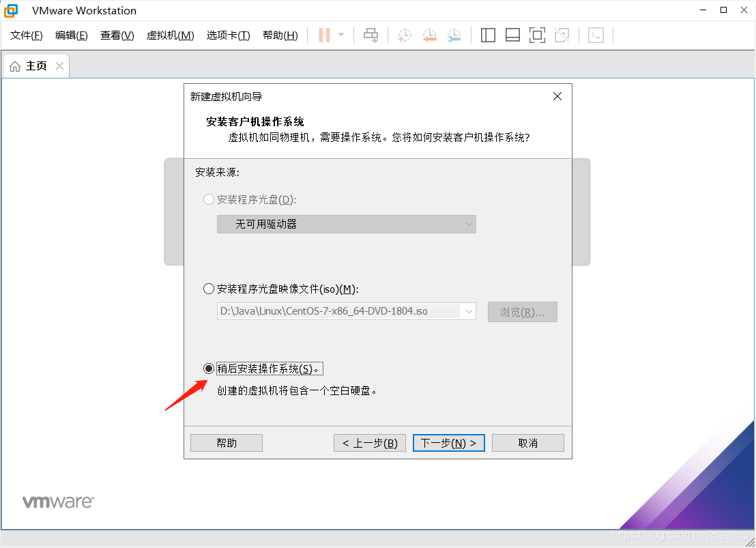Click the revert to snapshot icon
Screen dimensions: 756x548
(x=429, y=35)
